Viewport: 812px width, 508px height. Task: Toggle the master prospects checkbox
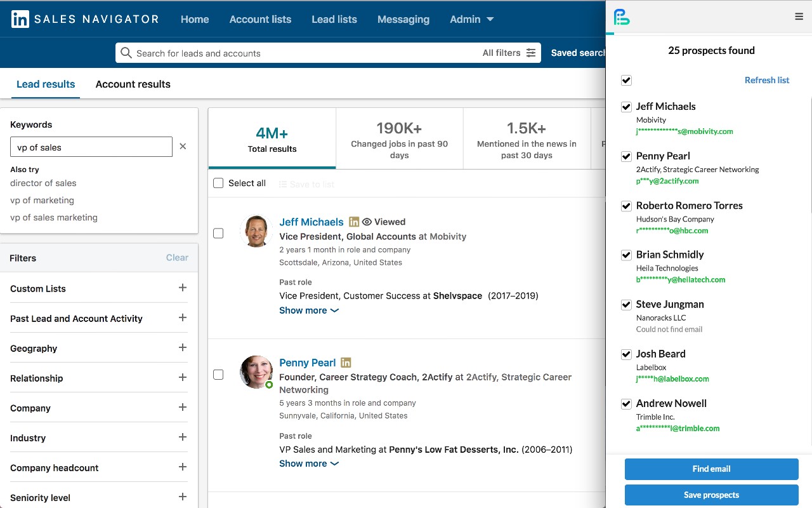[626, 80]
